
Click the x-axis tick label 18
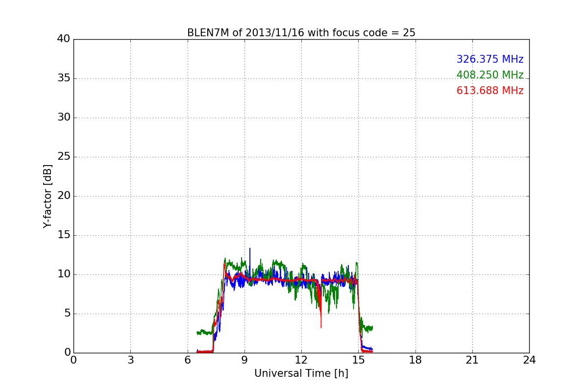[x=416, y=360]
